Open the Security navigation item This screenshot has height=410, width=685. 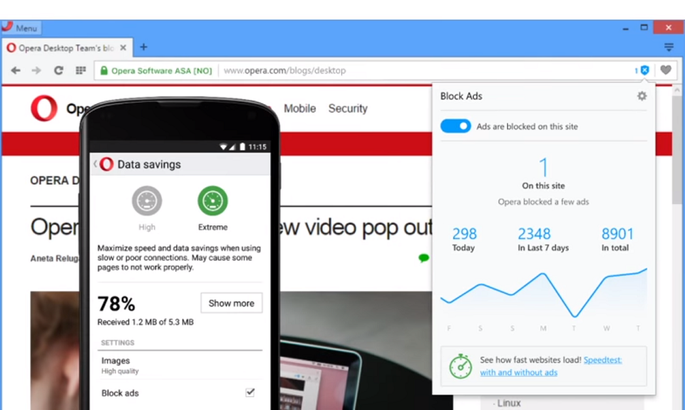[x=348, y=108]
